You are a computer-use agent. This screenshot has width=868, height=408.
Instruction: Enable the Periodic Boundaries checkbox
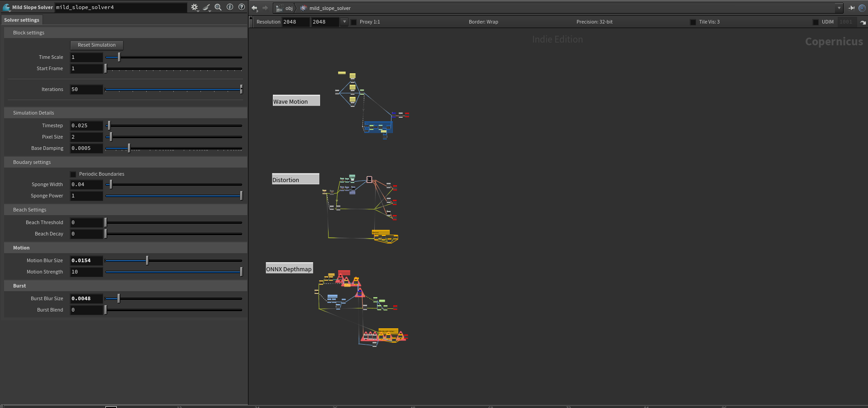tap(73, 174)
